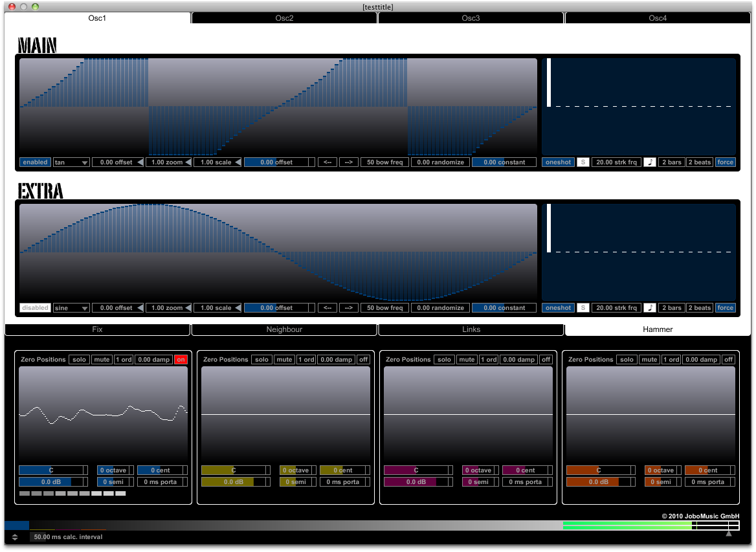Click solo in the first Zero Positions panel
The height and width of the screenshot is (552, 756).
point(79,360)
